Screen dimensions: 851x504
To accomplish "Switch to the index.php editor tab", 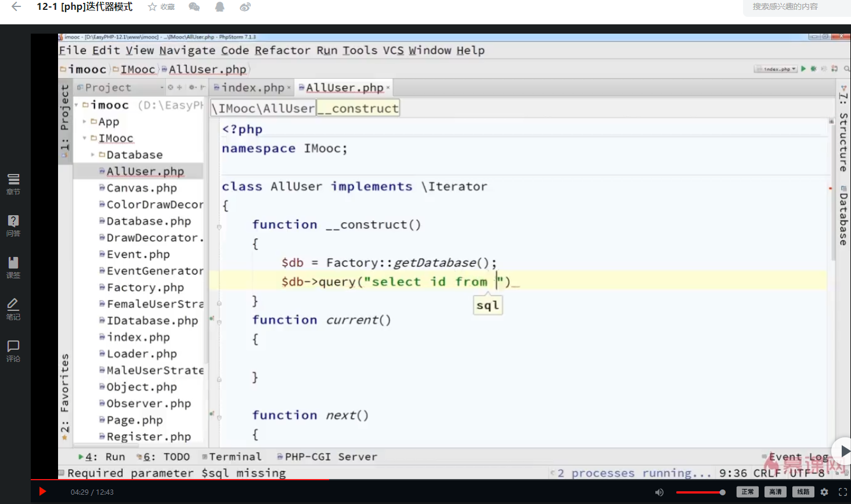I will [253, 88].
